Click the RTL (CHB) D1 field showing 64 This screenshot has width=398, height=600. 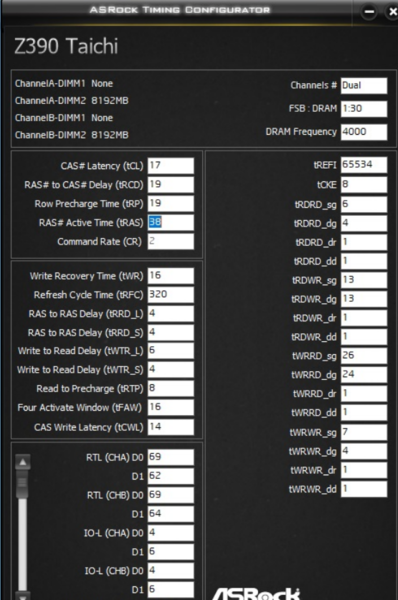pyautogui.click(x=171, y=514)
